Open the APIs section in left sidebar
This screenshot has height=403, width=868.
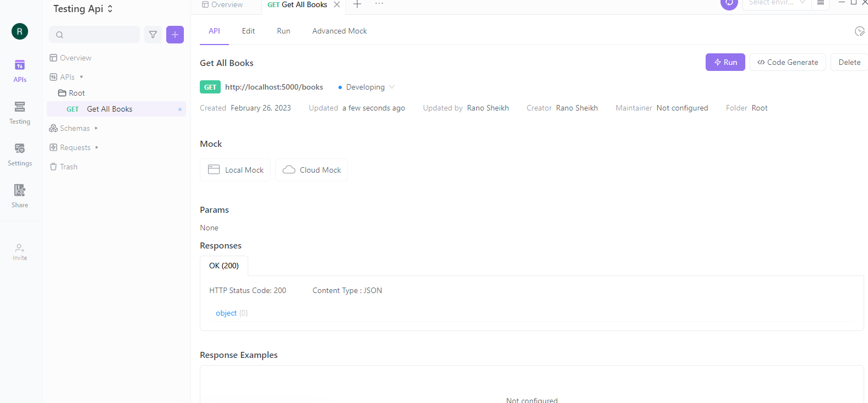click(20, 71)
